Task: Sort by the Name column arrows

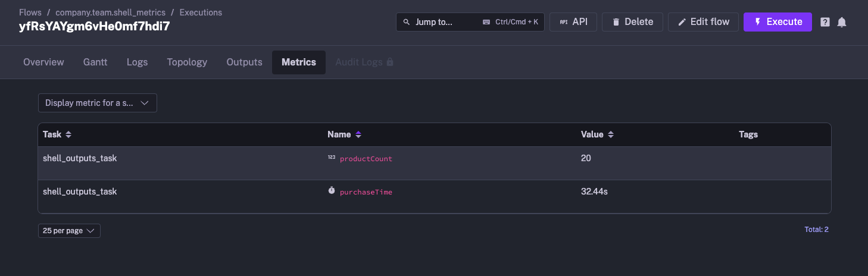Action: pos(358,135)
